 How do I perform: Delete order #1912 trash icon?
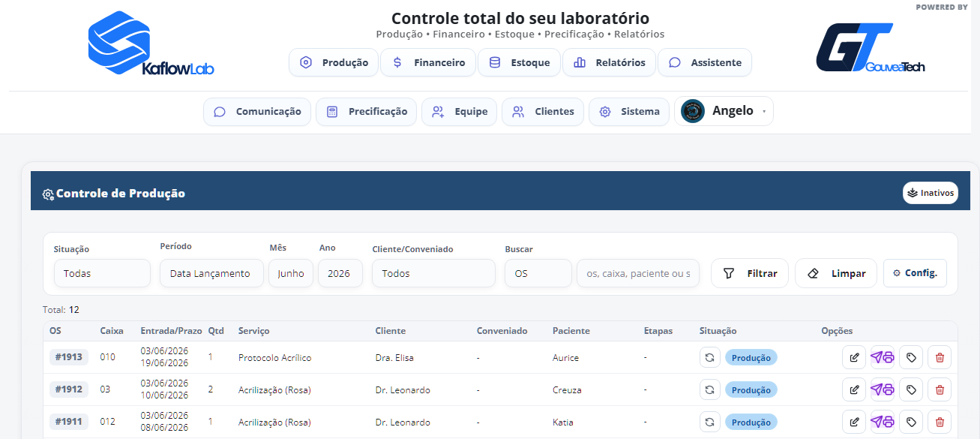940,389
